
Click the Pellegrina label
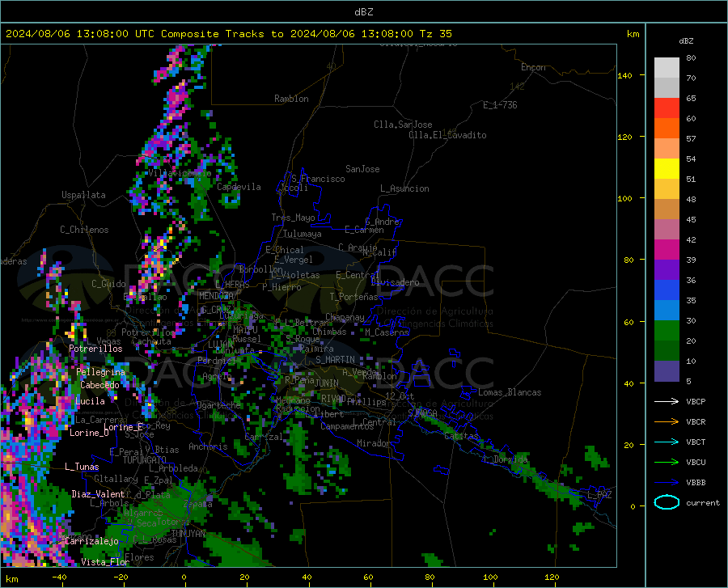tap(101, 372)
